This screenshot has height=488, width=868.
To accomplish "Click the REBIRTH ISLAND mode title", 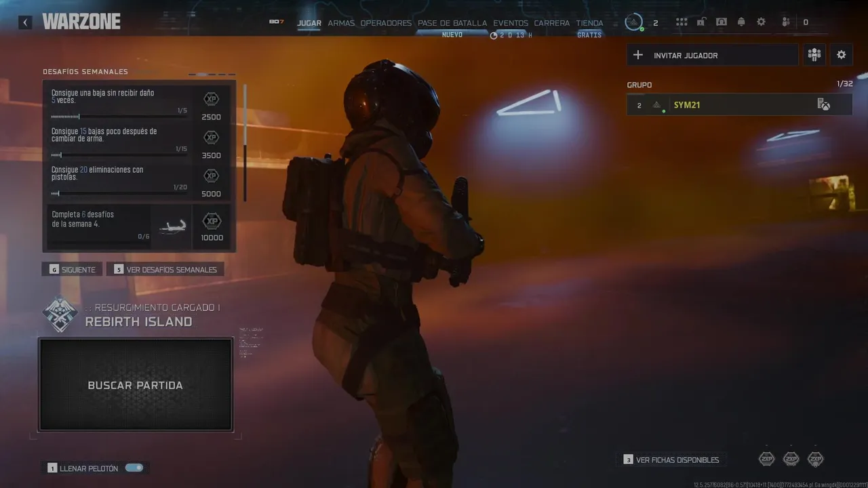I will [x=138, y=322].
